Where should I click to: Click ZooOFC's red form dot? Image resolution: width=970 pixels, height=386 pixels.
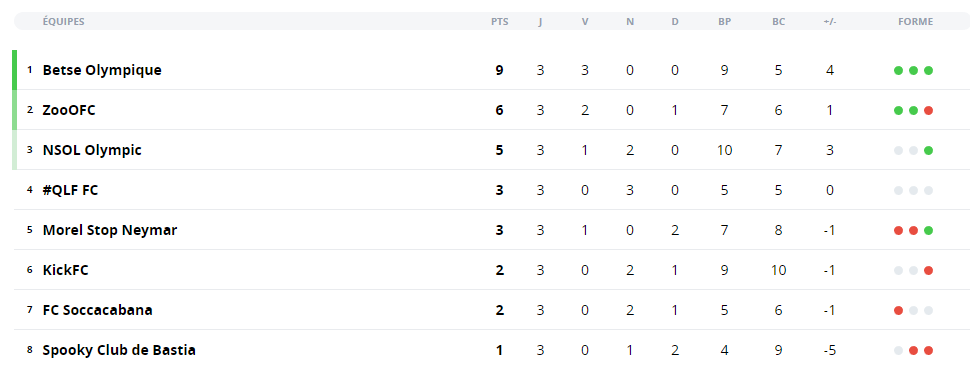click(928, 111)
